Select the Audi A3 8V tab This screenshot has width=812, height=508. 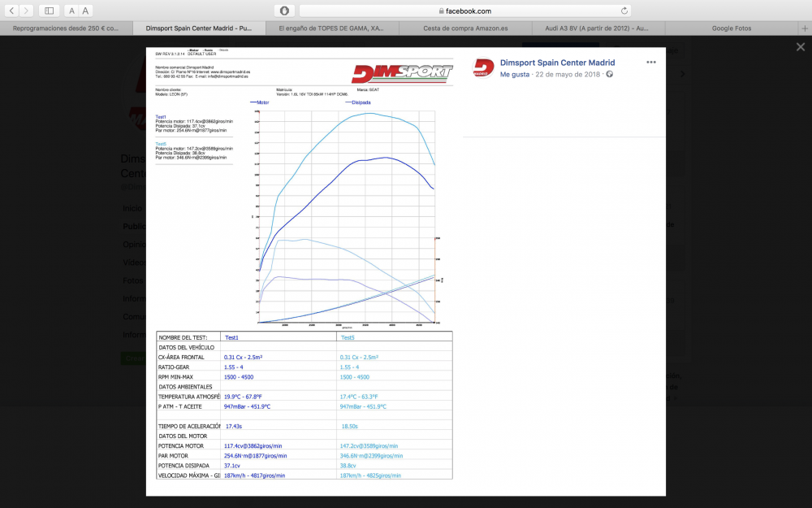click(598, 28)
